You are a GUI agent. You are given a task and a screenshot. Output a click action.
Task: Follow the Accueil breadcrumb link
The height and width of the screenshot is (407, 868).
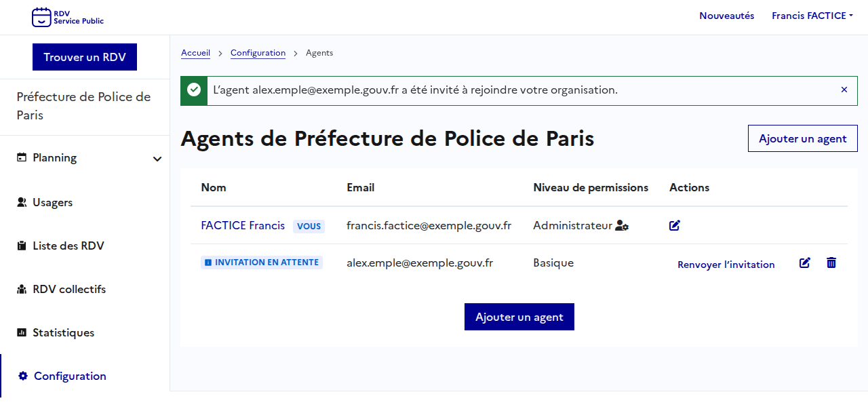(x=195, y=53)
